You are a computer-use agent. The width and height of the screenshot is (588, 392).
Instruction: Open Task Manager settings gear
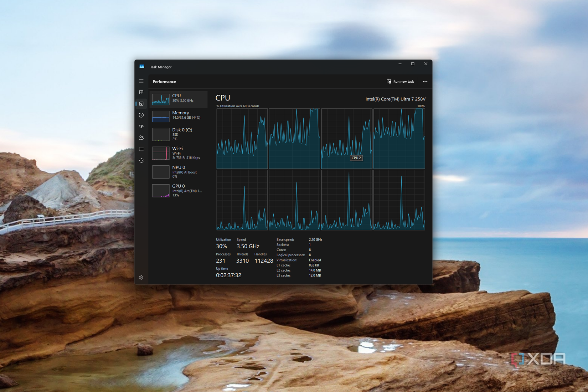tap(141, 277)
